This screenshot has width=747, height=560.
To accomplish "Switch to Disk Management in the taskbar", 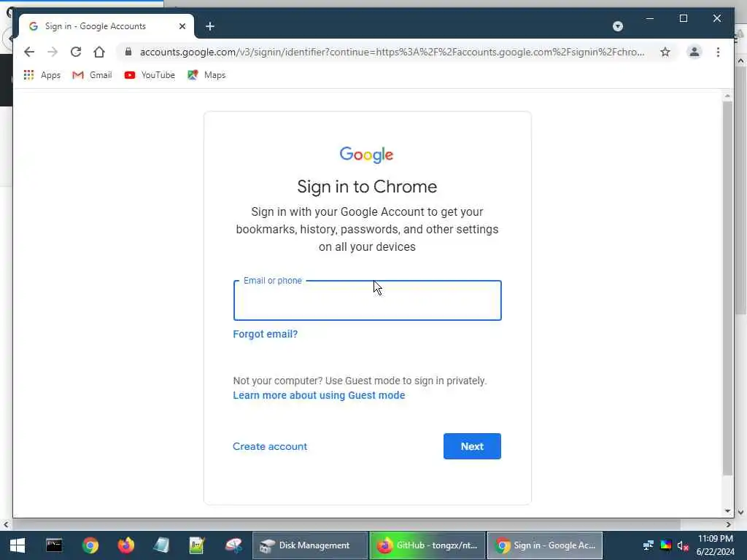I will [x=309, y=545].
